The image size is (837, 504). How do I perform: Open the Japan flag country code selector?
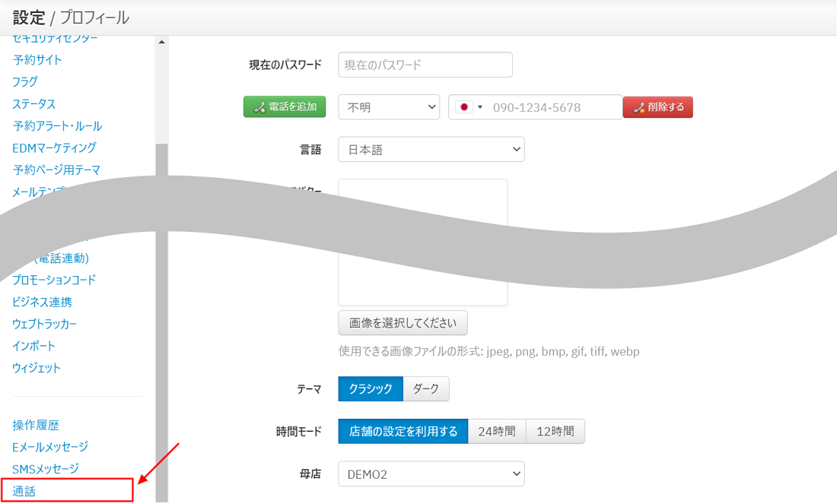pyautogui.click(x=469, y=107)
